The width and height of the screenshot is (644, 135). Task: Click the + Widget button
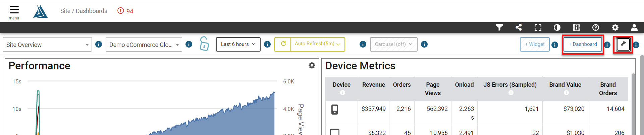pyautogui.click(x=535, y=44)
